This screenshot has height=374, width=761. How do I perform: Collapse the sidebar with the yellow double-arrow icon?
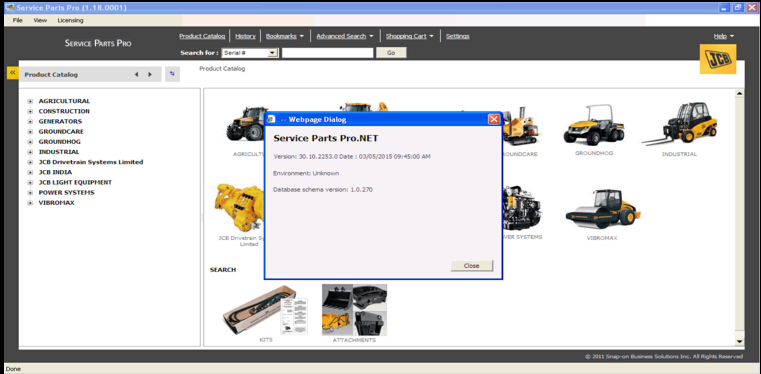point(13,73)
